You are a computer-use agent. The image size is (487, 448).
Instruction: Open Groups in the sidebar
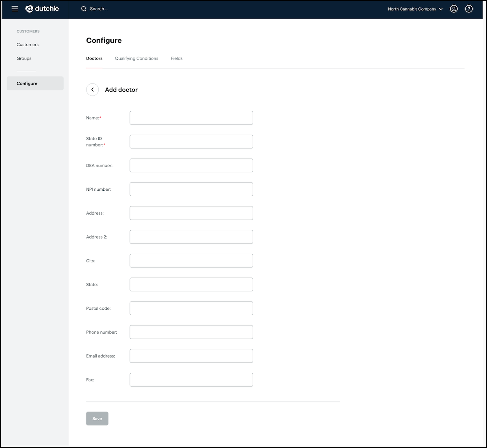24,58
